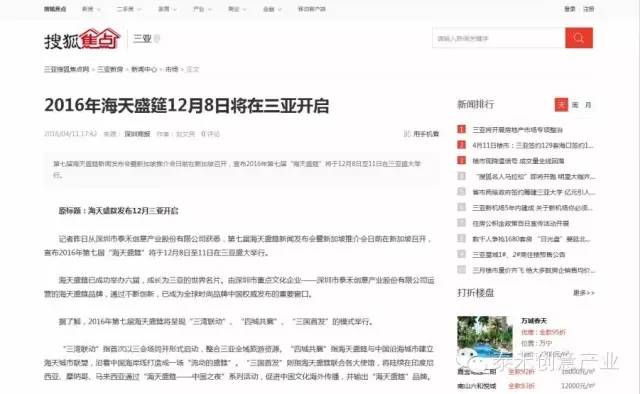Open the 深圳晚报 source link
Viewport: 640px width, 394px height.
[x=137, y=134]
